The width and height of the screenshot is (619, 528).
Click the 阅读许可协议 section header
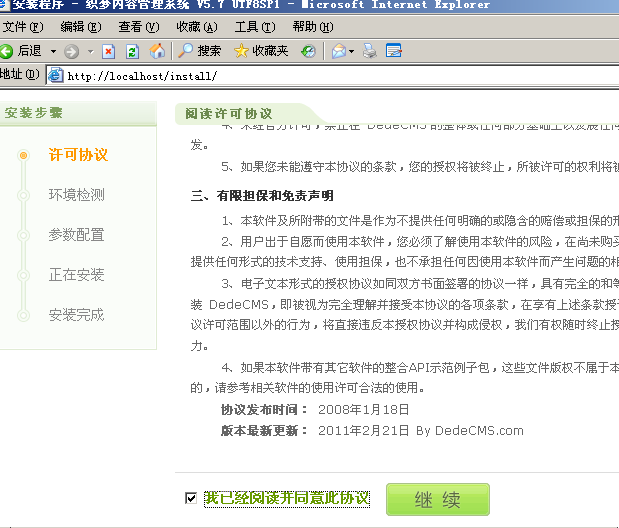click(x=229, y=114)
